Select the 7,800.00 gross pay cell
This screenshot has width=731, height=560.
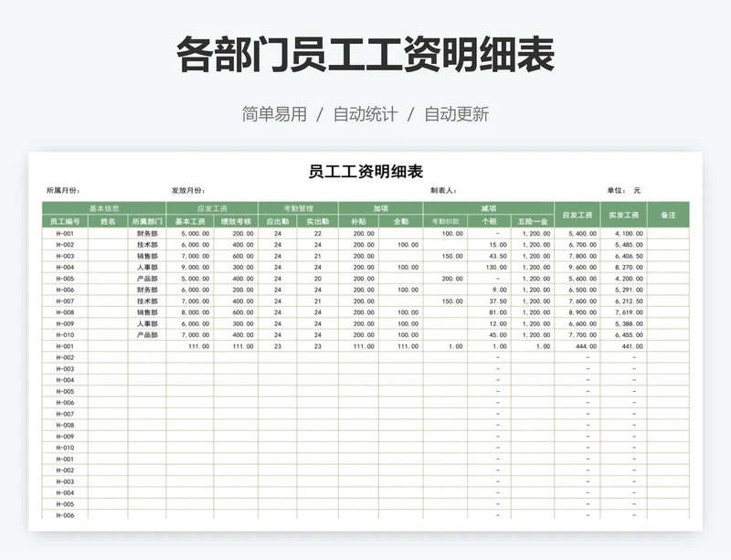(x=577, y=256)
